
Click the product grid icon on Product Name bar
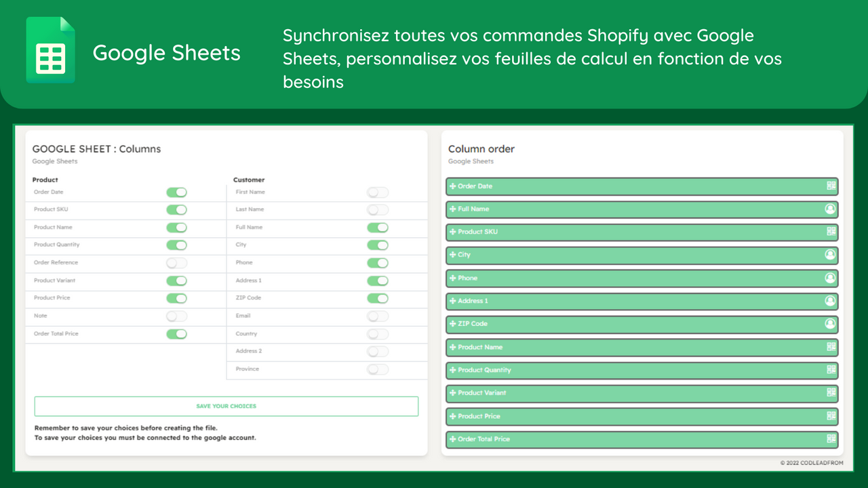[x=831, y=347]
